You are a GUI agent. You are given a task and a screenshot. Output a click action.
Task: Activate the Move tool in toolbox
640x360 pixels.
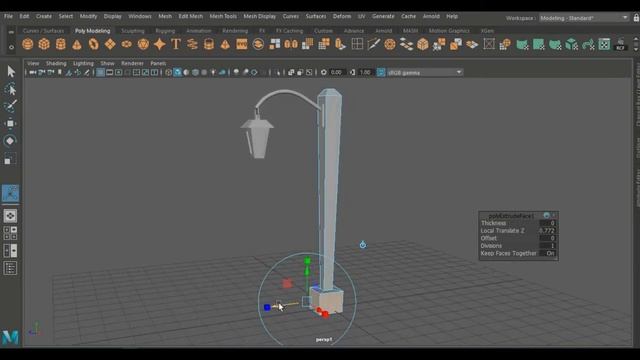(10, 123)
